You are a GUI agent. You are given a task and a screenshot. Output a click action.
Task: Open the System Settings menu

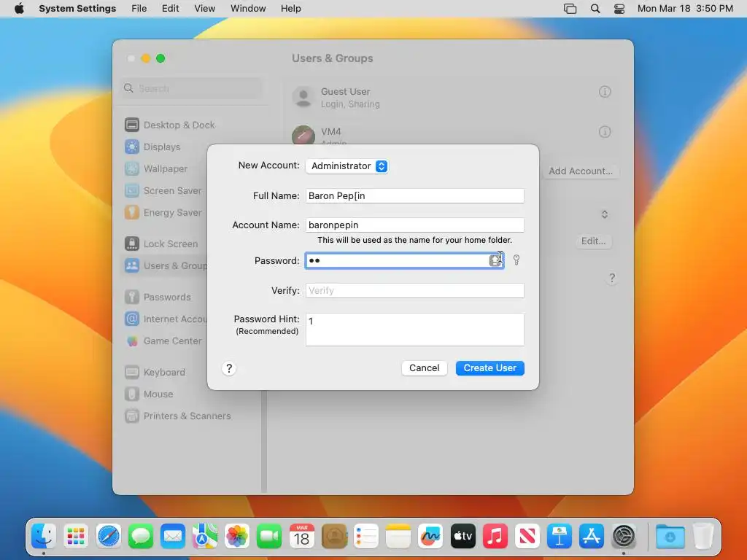77,9
